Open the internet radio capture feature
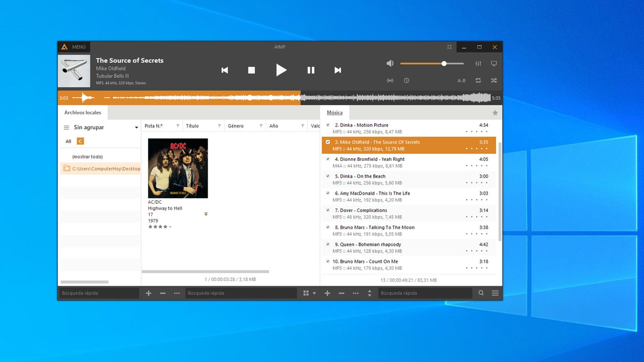Viewport: 644px width, 362px height. pos(390,80)
